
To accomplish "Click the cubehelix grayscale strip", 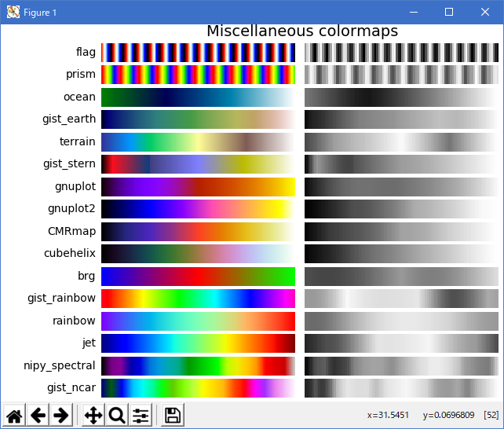I will [x=401, y=254].
